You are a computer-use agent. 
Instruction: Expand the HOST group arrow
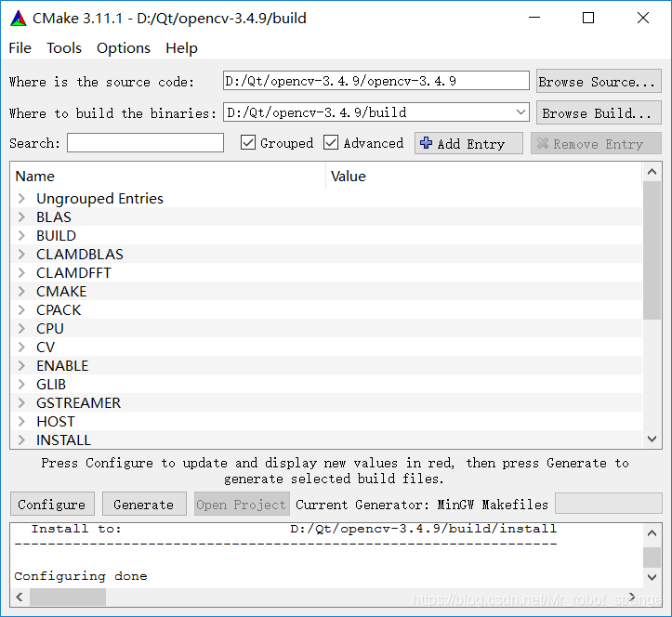click(21, 422)
